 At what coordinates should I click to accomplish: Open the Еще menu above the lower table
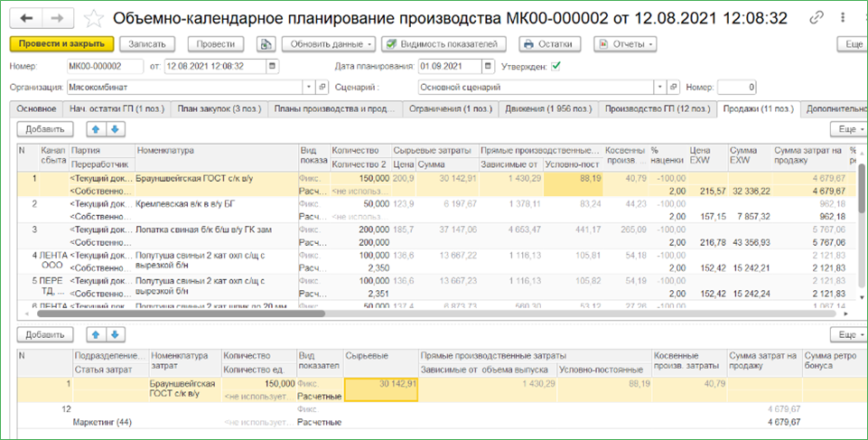pos(850,334)
